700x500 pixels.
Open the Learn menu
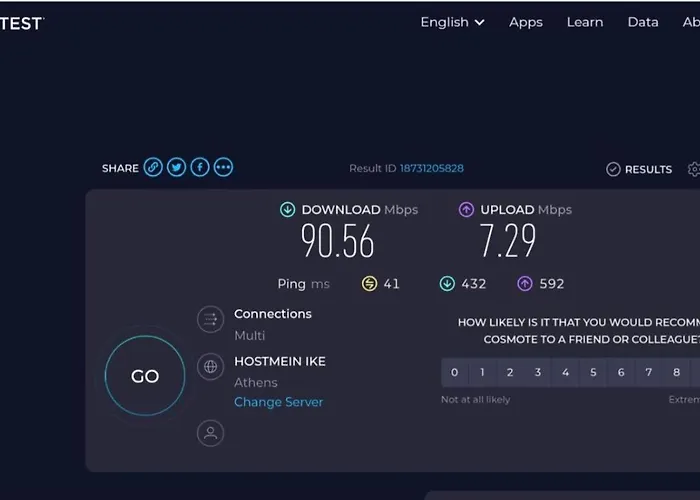pos(585,22)
